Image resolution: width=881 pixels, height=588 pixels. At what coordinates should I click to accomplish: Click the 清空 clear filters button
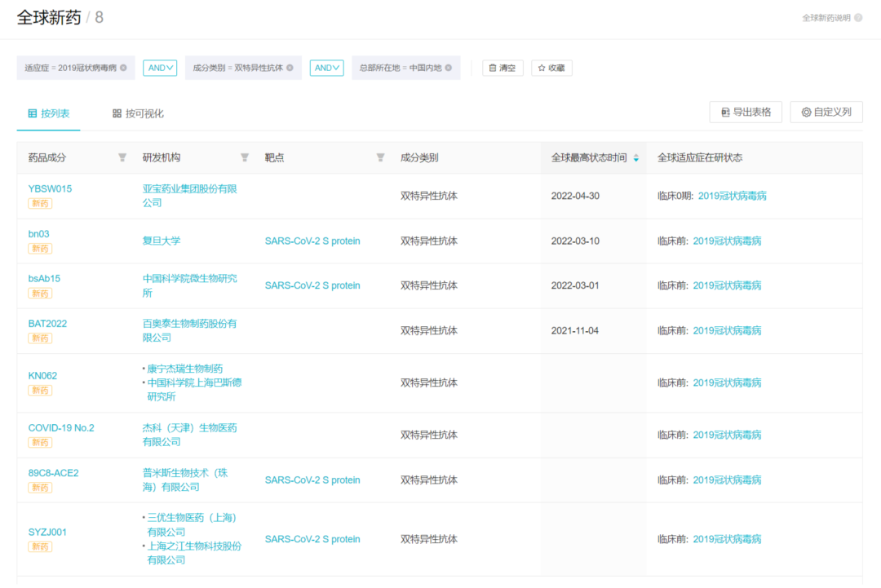coord(502,68)
